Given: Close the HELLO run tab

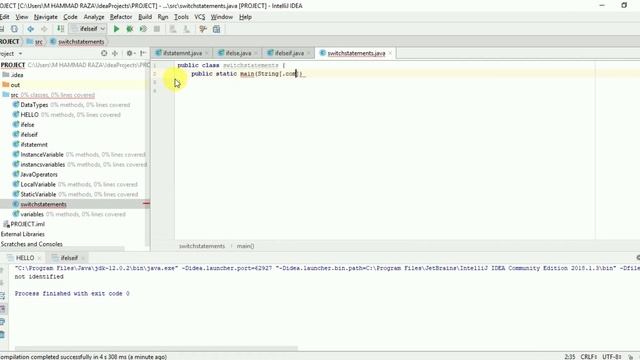Looking at the screenshot, I should click(x=39, y=258).
